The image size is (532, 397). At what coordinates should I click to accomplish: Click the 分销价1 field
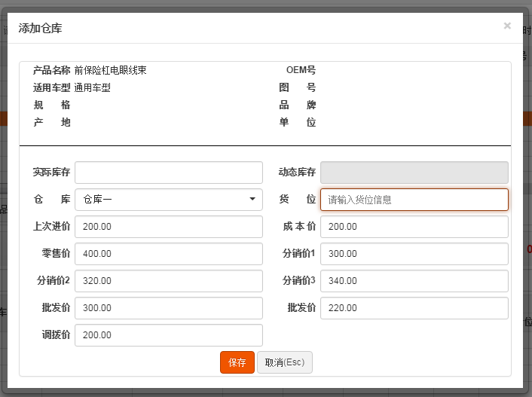coord(414,254)
